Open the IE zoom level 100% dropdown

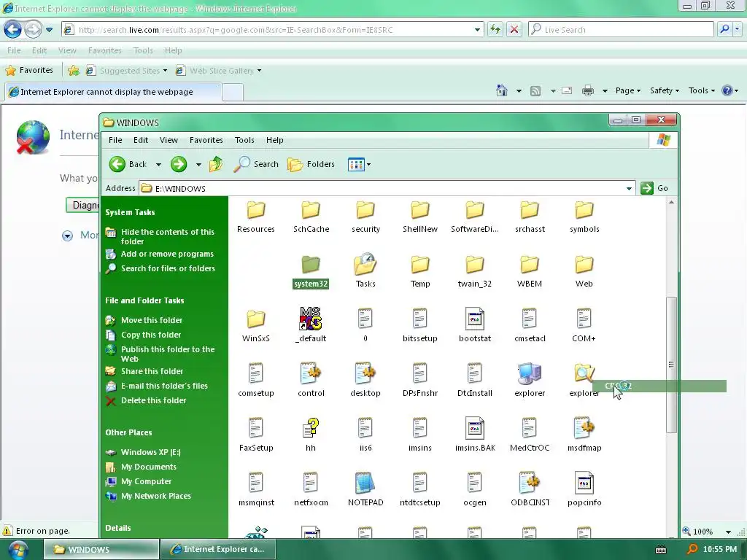[729, 532]
